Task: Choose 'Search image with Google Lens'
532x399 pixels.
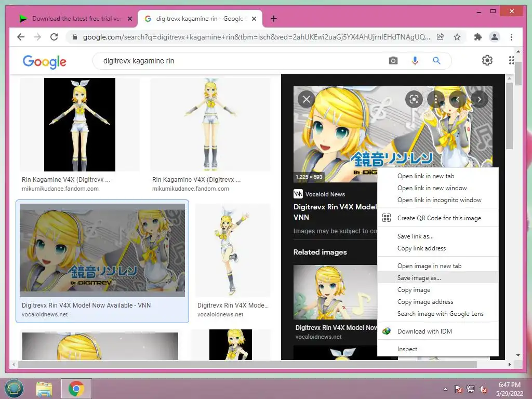Action: point(437,313)
